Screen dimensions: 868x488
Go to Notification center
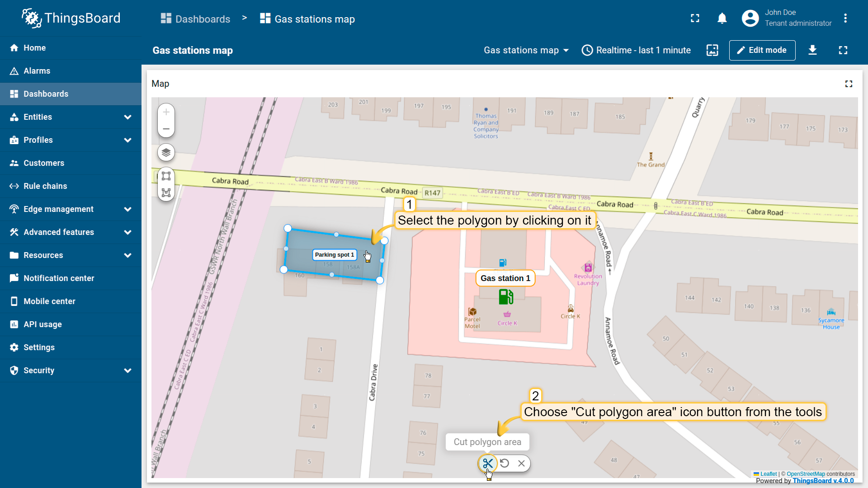[x=59, y=278]
